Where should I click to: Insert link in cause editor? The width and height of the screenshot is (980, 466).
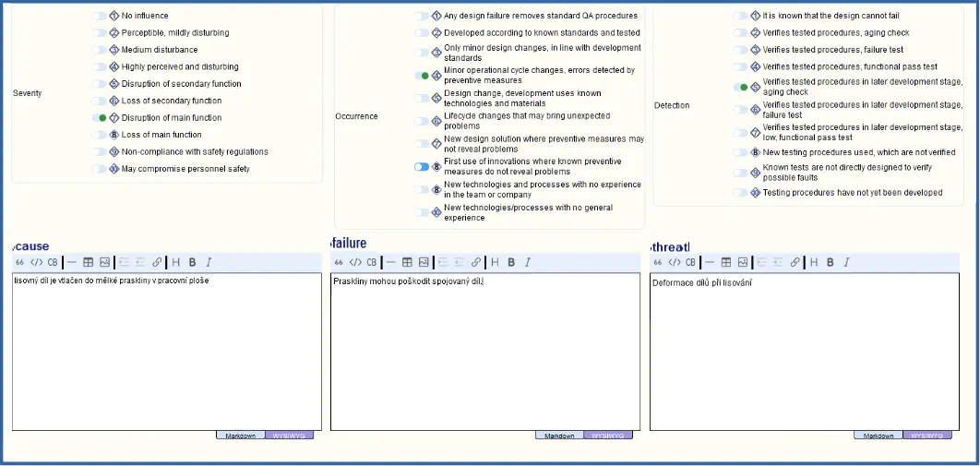pos(157,262)
